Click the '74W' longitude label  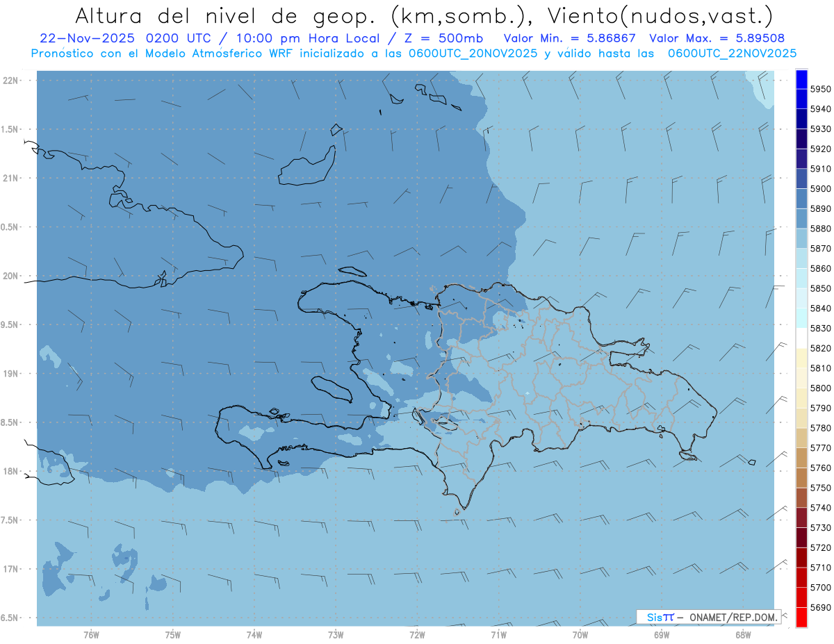(x=254, y=634)
